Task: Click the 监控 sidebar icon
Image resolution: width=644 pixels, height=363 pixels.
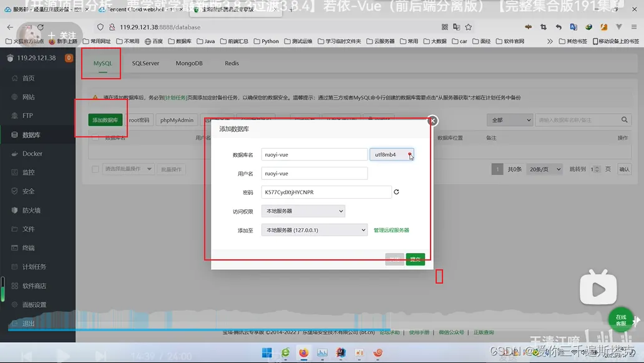Action: pos(15,172)
